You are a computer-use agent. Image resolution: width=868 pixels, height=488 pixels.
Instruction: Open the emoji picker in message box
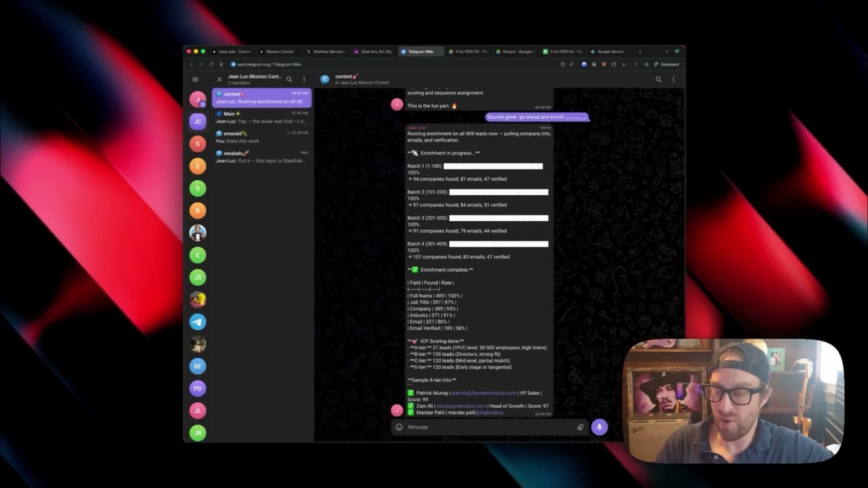tap(399, 427)
